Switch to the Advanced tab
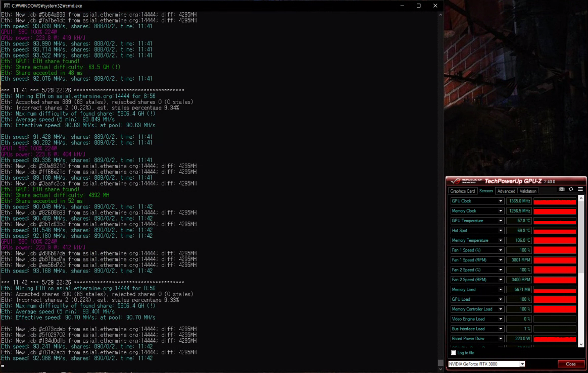Image resolution: width=588 pixels, height=373 pixels. tap(506, 191)
